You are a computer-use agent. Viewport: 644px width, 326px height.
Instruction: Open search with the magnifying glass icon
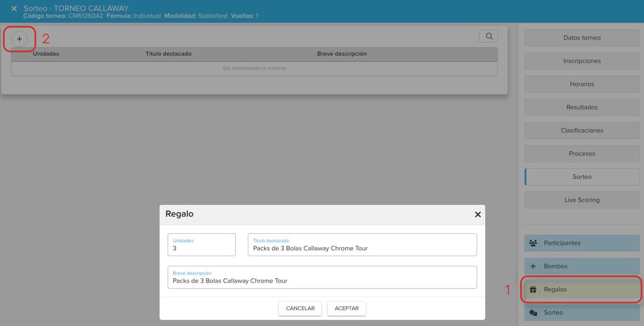489,37
